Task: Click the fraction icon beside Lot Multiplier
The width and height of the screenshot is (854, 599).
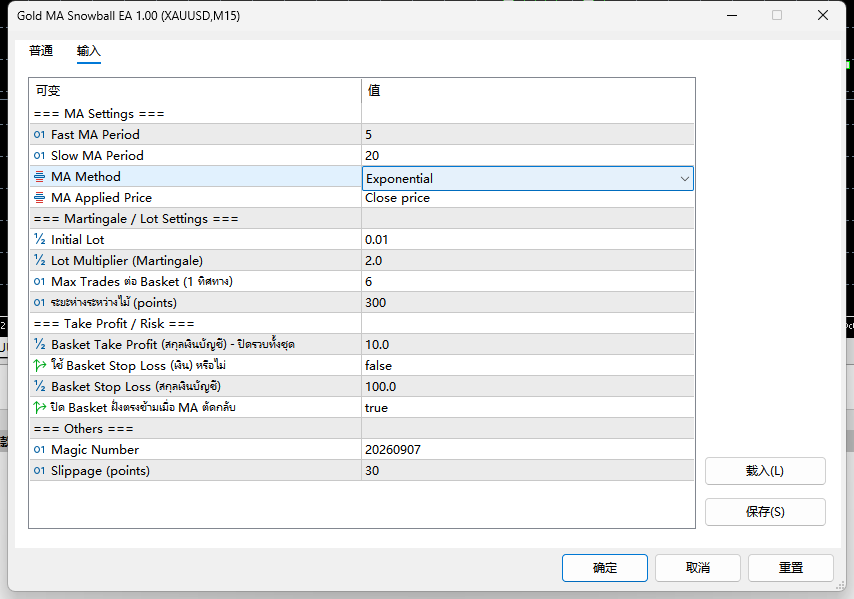Action: coord(39,261)
